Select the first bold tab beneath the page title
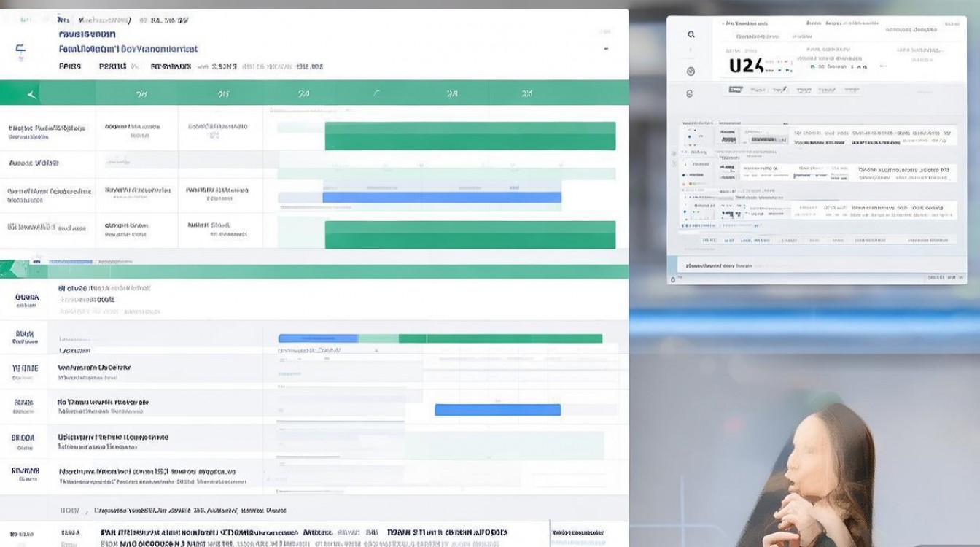Image resolution: width=980 pixels, height=547 pixels. [69, 66]
